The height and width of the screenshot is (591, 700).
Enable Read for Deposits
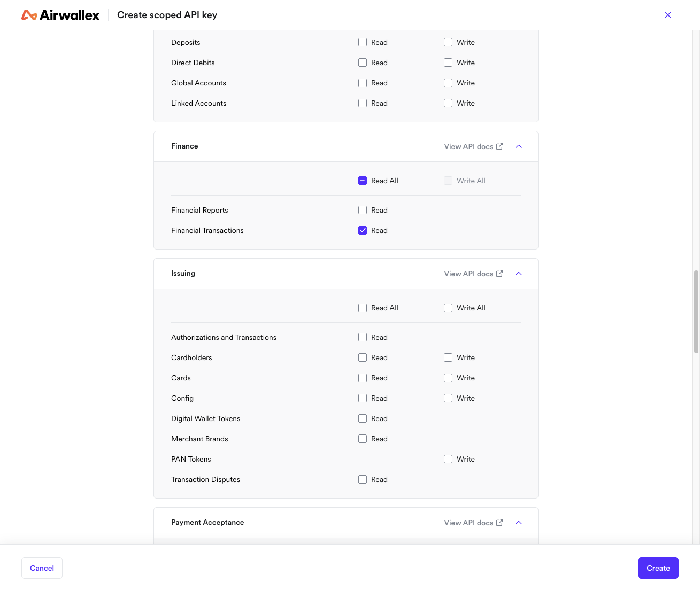[363, 42]
